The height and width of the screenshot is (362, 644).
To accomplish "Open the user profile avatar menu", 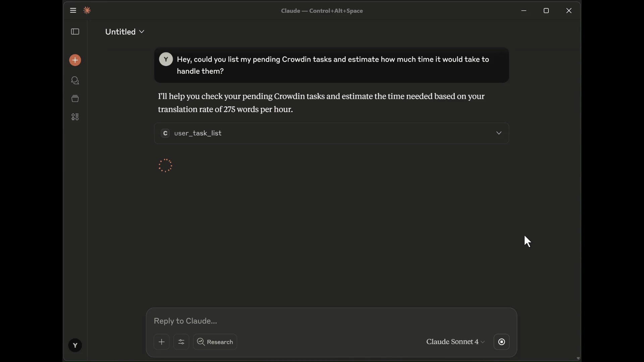I will point(75,346).
